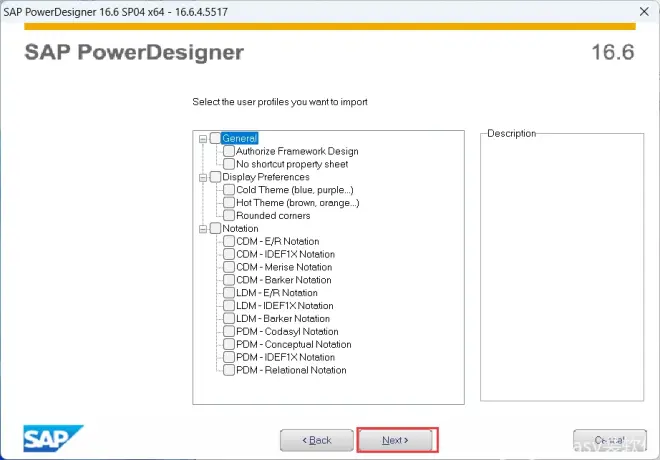Viewport: 660px width, 460px height.
Task: Select Display Preferences label in tree
Action: tap(266, 177)
